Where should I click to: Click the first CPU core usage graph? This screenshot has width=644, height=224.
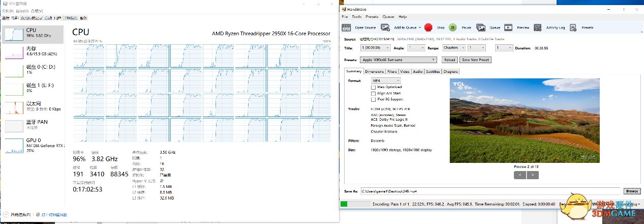pyautogui.click(x=88, y=55)
